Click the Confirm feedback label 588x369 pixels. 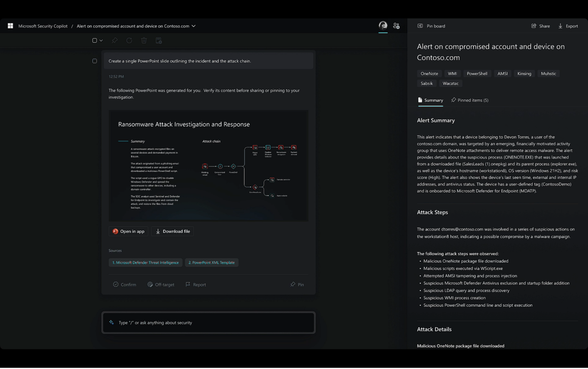(128, 284)
